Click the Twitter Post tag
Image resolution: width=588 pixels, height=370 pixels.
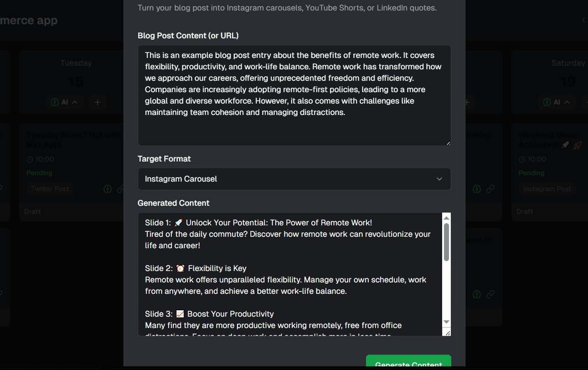pyautogui.click(x=50, y=189)
